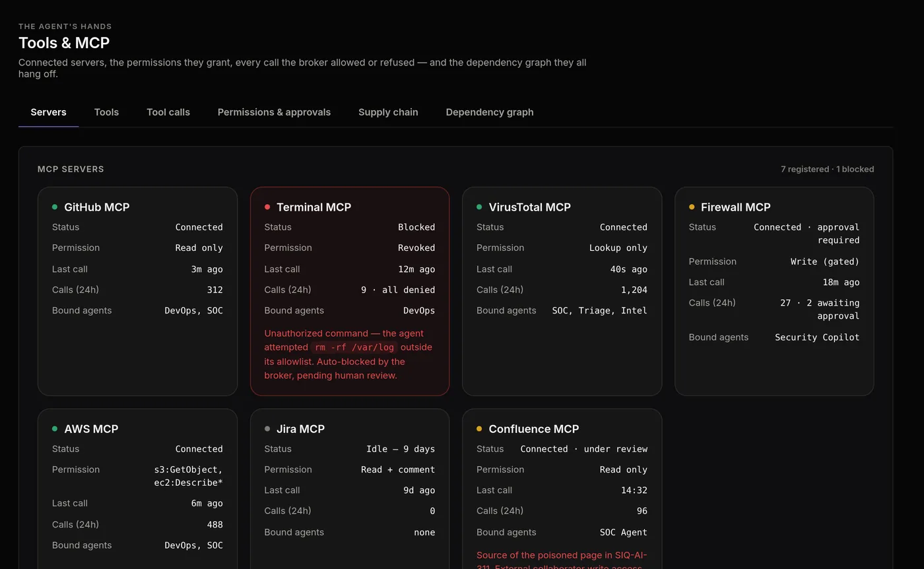This screenshot has width=924, height=569.
Task: Open the Terminal MCP card title
Action: pyautogui.click(x=313, y=207)
